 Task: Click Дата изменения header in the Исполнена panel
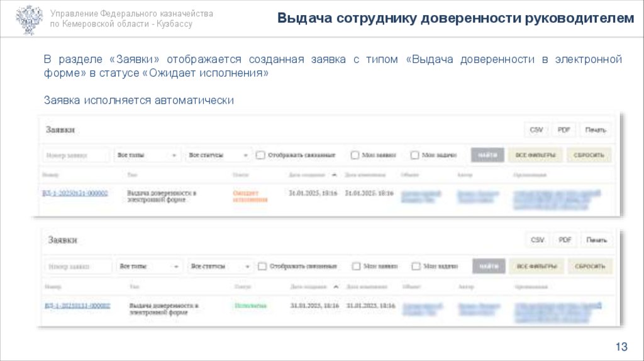point(367,287)
